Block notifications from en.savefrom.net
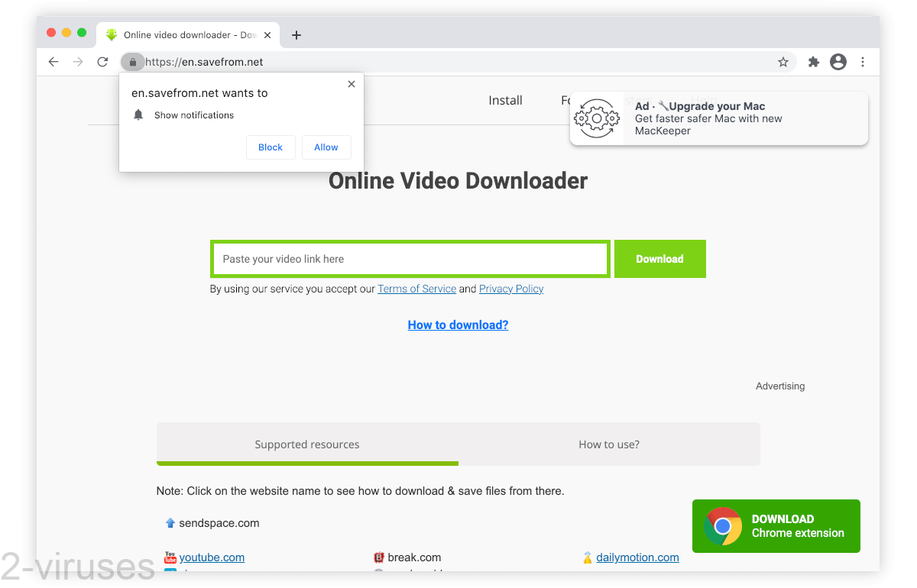 tap(271, 147)
